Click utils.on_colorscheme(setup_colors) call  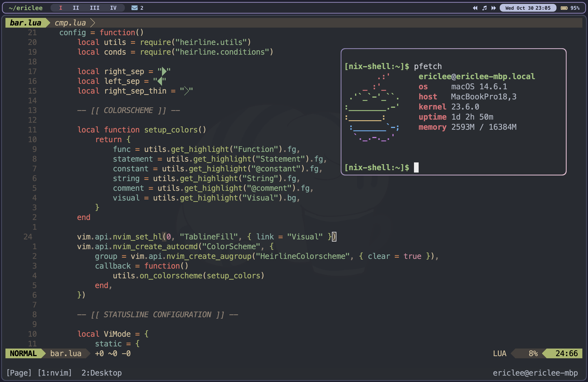tap(189, 276)
